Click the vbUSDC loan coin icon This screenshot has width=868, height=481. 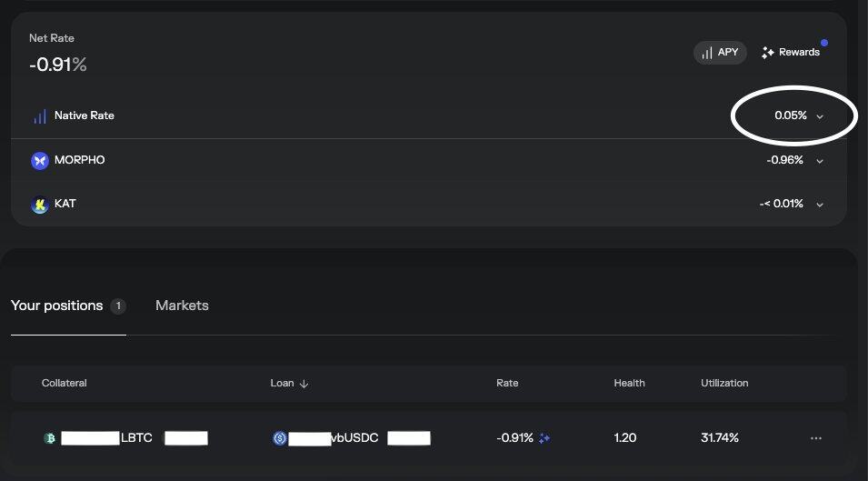pos(280,438)
